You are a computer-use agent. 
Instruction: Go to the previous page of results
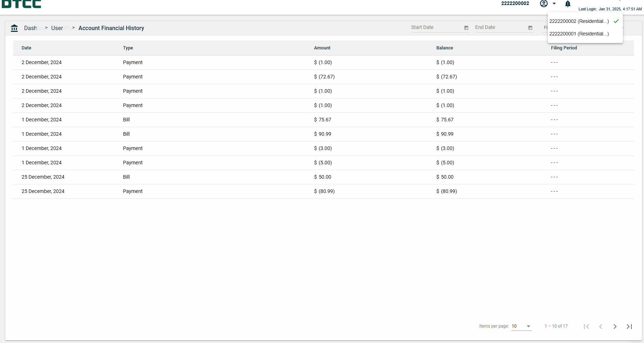tap(600, 327)
